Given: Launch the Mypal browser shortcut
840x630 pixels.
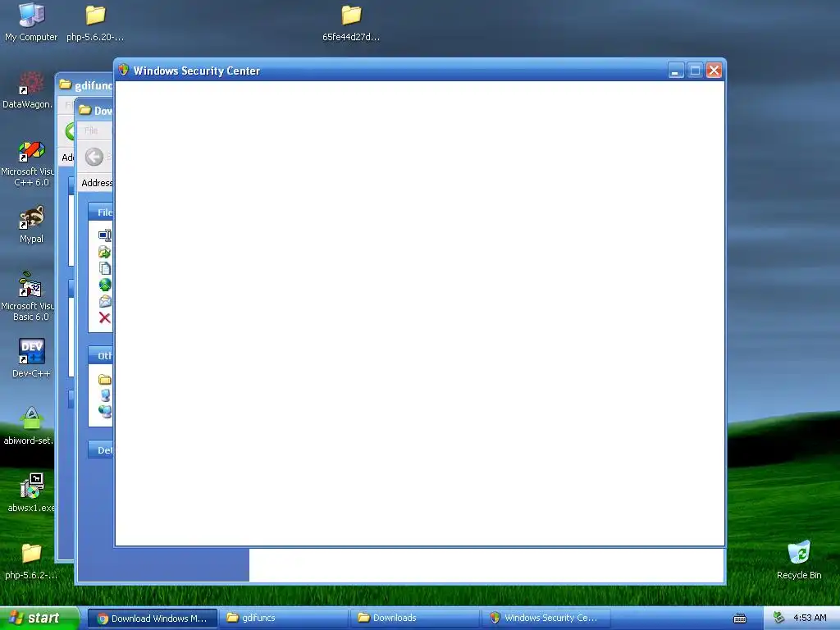Looking at the screenshot, I should tap(31, 225).
